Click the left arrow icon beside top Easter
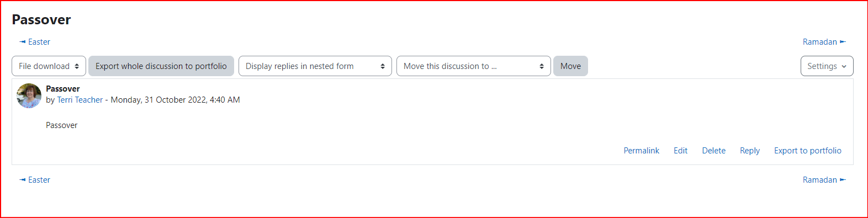This screenshot has height=218, width=868. tap(22, 42)
